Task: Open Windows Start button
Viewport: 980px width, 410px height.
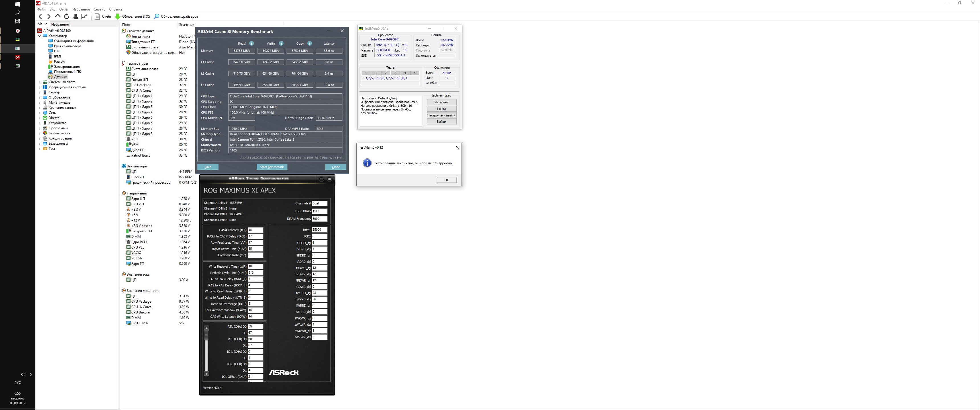Action: pyautogui.click(x=17, y=4)
